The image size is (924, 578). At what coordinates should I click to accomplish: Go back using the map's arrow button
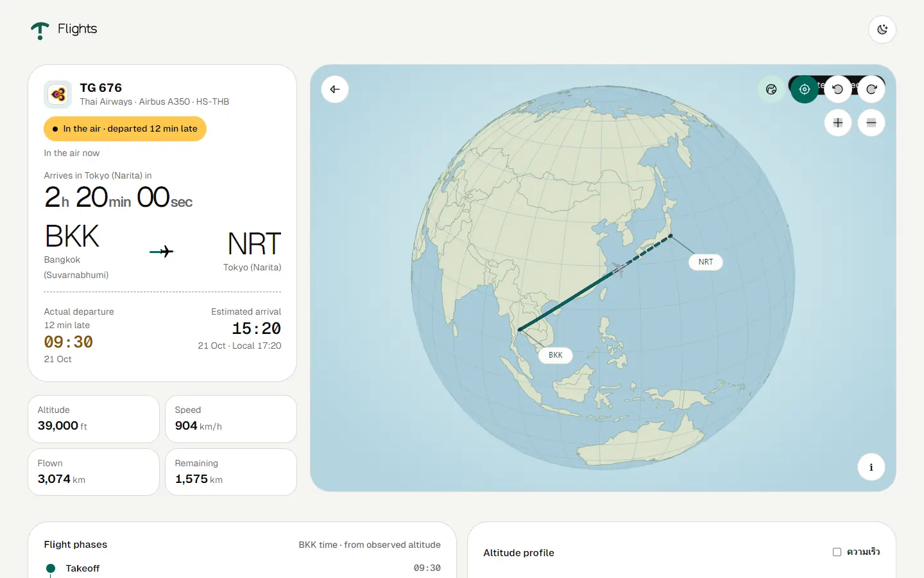(335, 89)
